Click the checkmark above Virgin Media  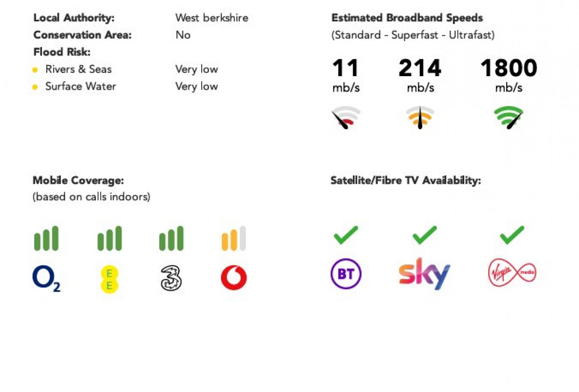click(x=512, y=235)
